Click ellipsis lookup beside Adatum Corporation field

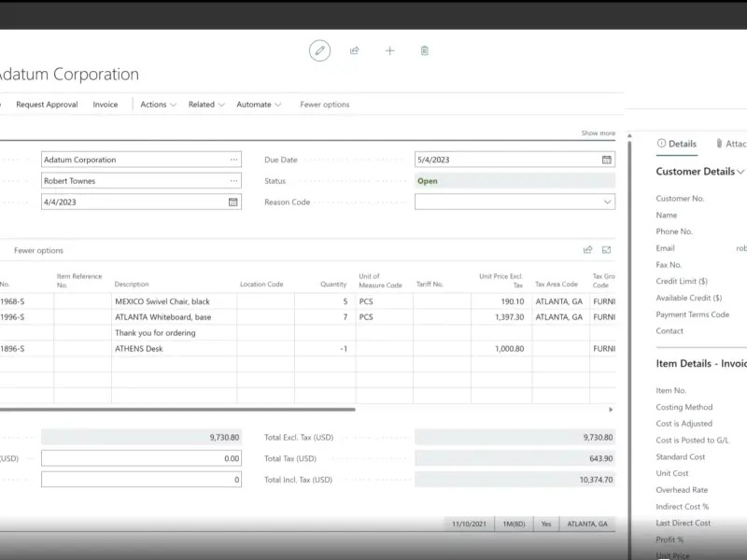point(233,160)
